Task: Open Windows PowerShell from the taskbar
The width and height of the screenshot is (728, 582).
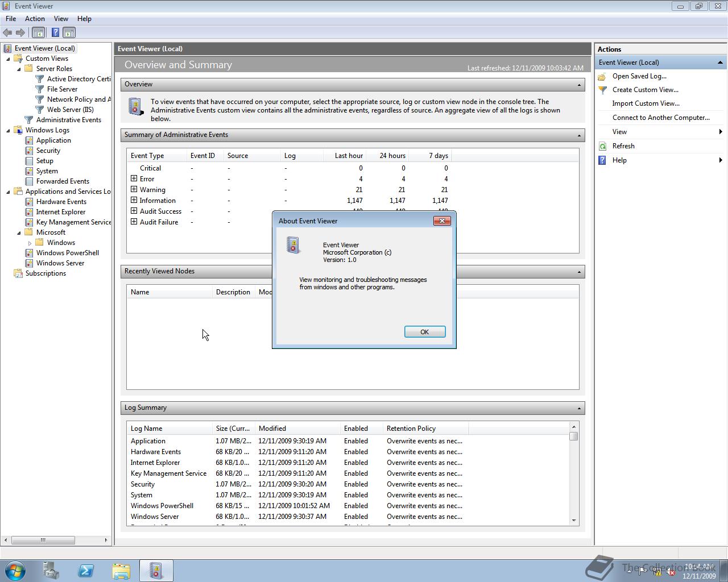Action: (86, 571)
